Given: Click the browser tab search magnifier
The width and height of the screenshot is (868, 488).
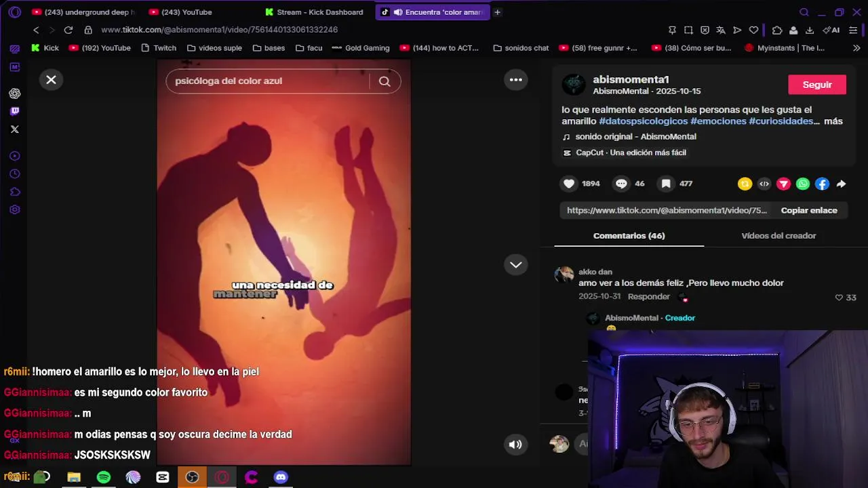Looking at the screenshot, I should click(804, 12).
